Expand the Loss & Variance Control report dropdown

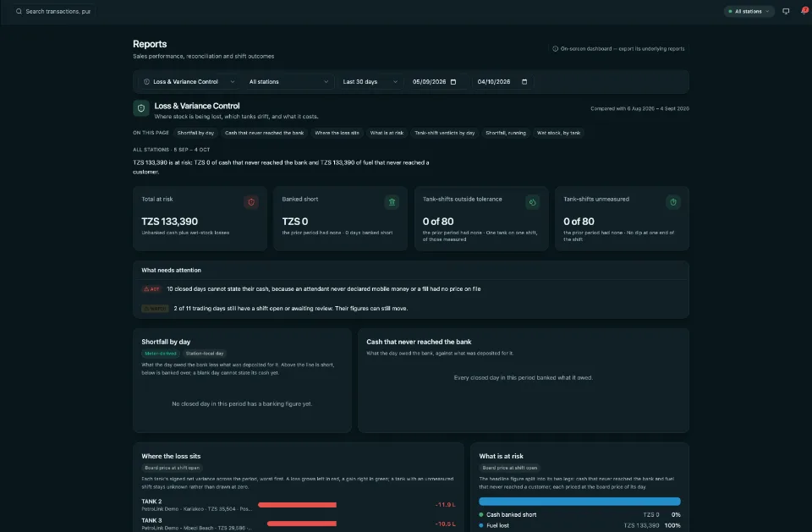[189, 82]
